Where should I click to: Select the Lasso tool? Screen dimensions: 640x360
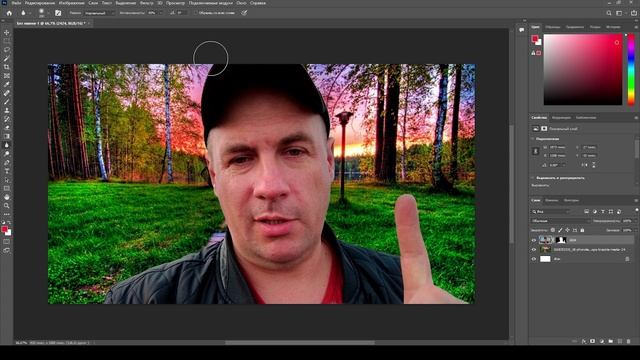[x=7, y=49]
